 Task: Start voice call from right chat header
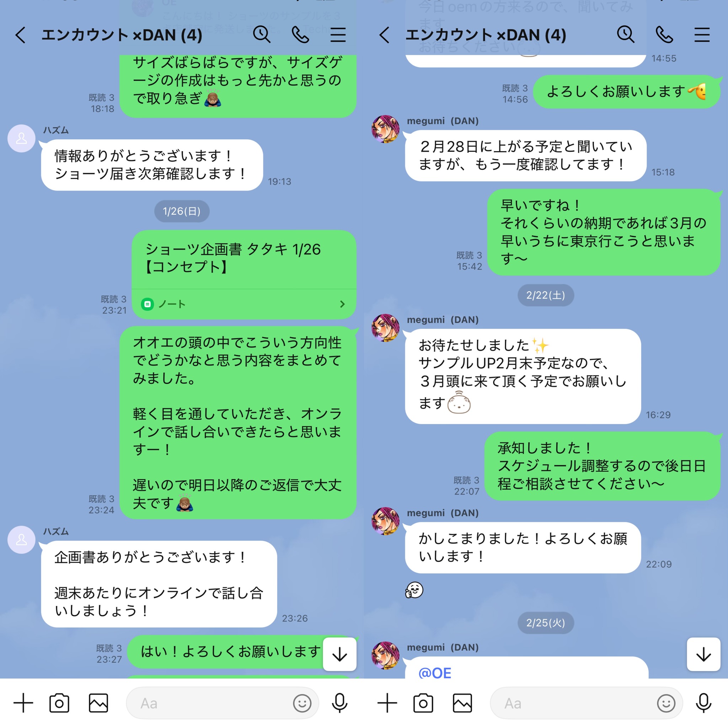click(664, 35)
